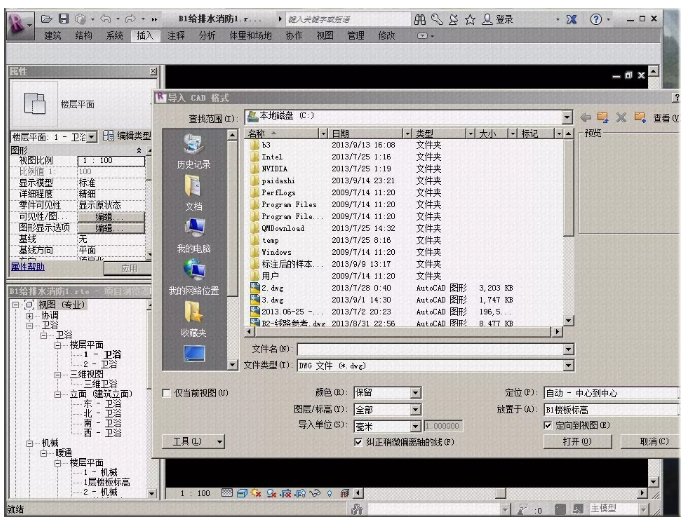Collapse the 视图 (专业) tree node
This screenshot has height=521, width=690.
coord(16,305)
